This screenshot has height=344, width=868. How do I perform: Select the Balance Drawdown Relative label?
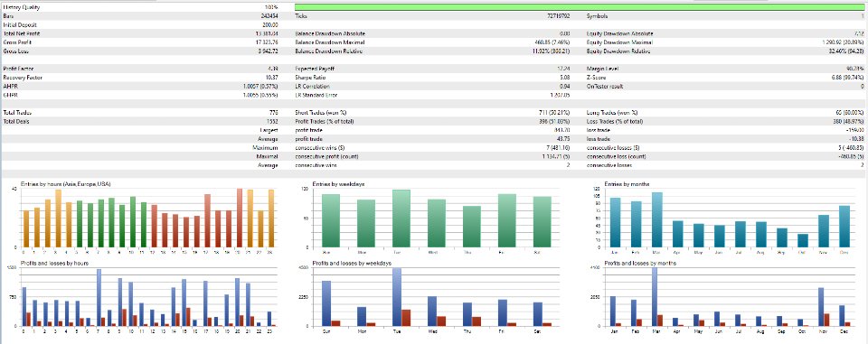pyautogui.click(x=329, y=51)
